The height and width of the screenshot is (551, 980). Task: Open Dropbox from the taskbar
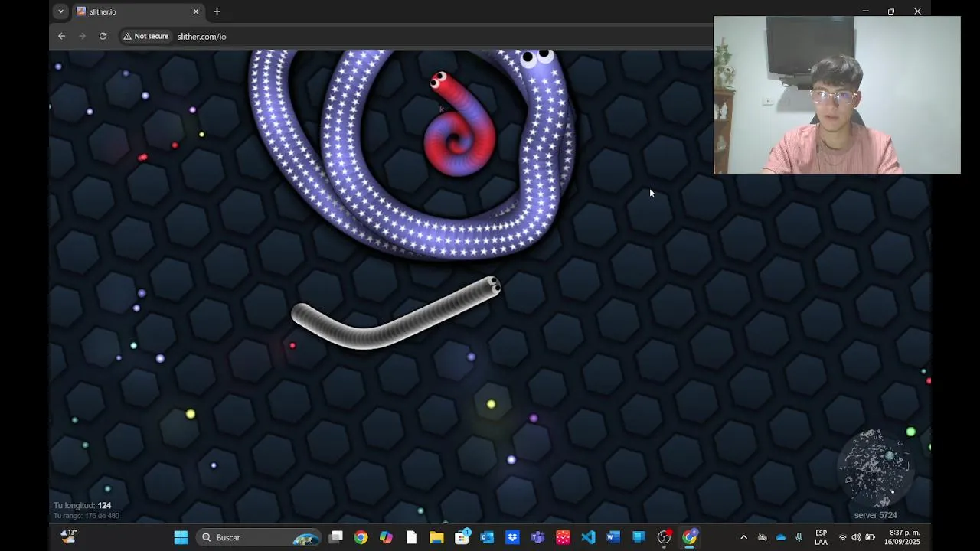[x=512, y=537]
